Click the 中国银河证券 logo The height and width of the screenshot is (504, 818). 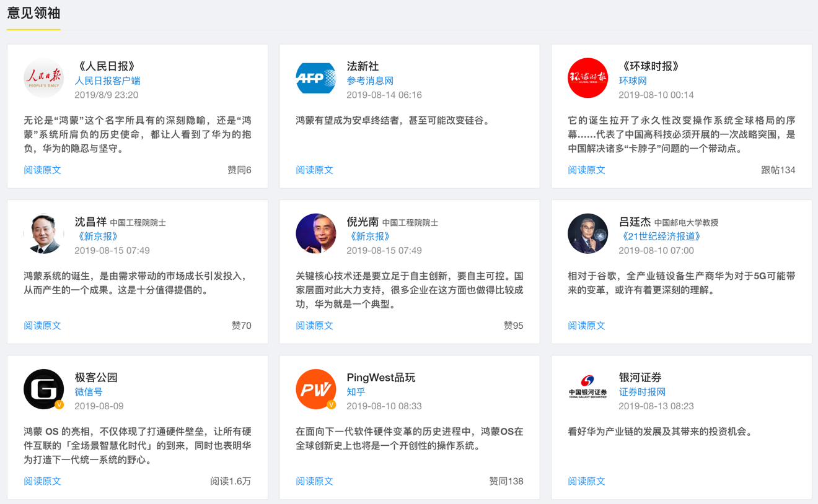(587, 388)
